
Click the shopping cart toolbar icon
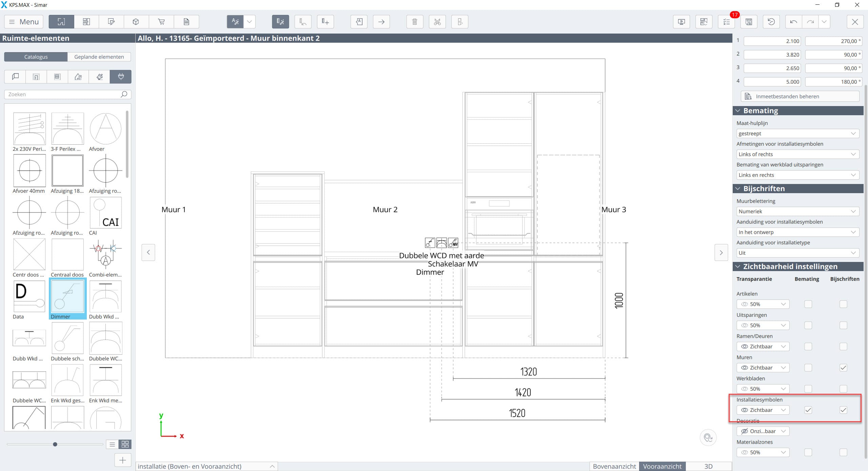pos(161,22)
